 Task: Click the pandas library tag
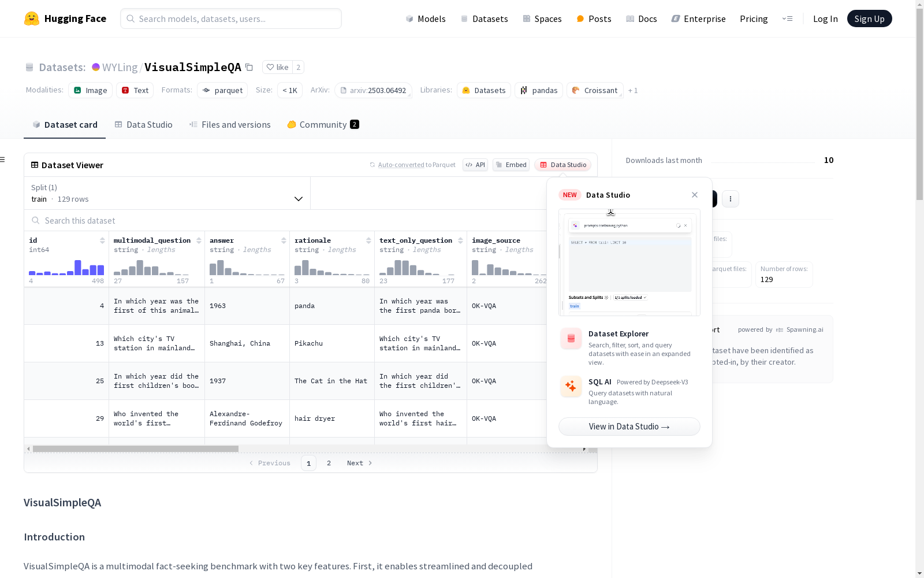pyautogui.click(x=539, y=90)
